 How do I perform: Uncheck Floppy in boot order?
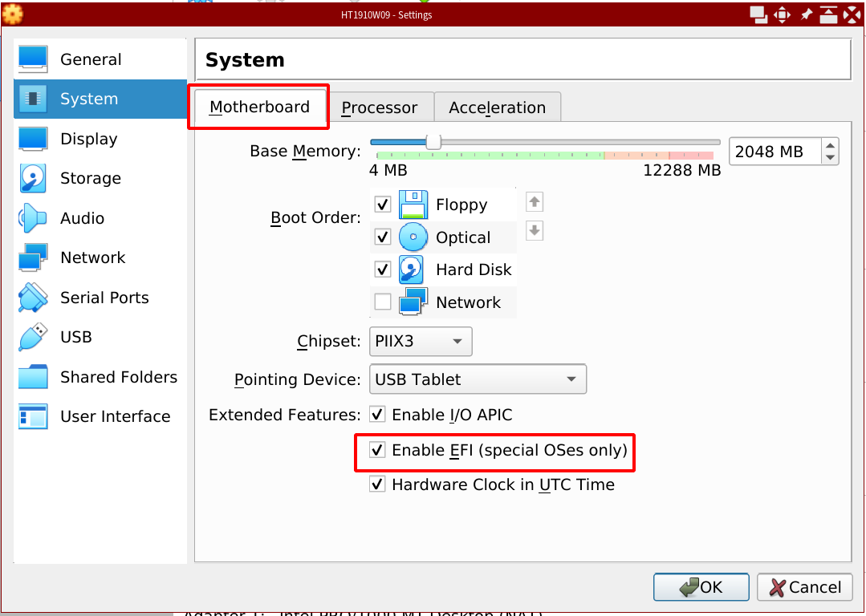pos(383,205)
